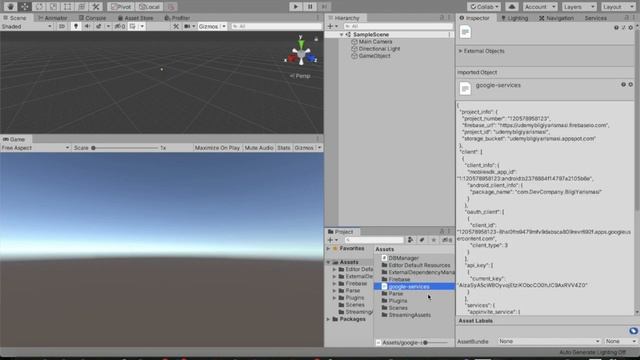The height and width of the screenshot is (360, 640).
Task: Collapse the SampleScene hierarchy
Action: tap(342, 35)
